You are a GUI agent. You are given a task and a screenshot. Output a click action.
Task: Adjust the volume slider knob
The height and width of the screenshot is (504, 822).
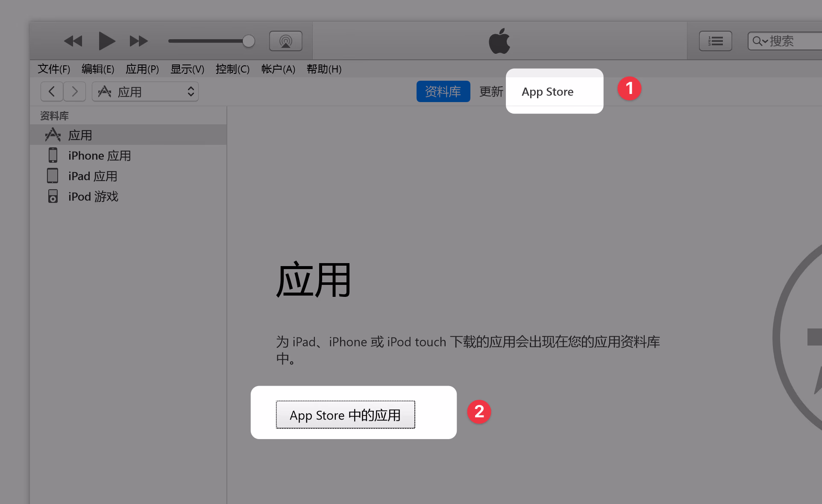click(x=248, y=41)
